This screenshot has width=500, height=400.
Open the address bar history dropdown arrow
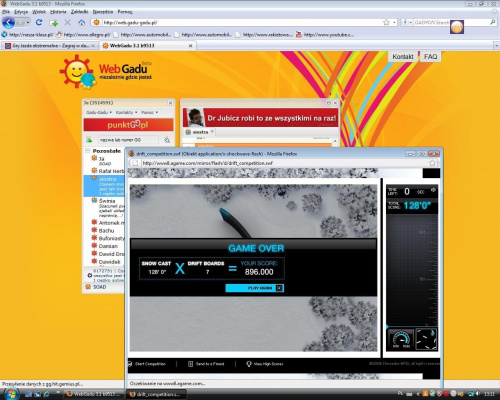pos(394,22)
